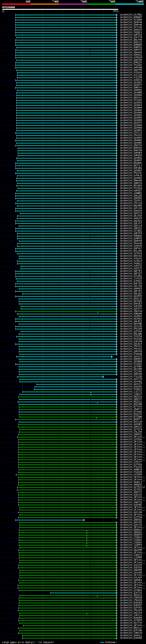The image size is (146, 644).
Task: Select hit UniRef100_Q6F3F1
Action: tap(131, 271)
